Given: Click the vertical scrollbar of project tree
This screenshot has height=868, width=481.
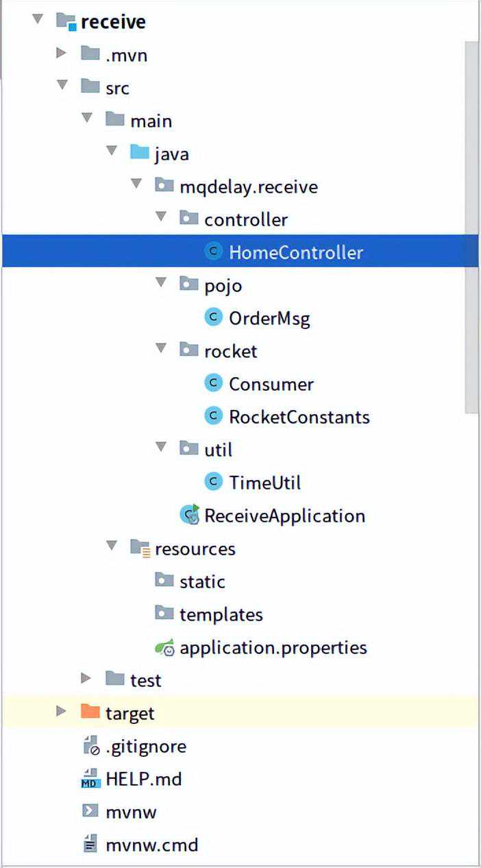Looking at the screenshot, I should click(472, 226).
